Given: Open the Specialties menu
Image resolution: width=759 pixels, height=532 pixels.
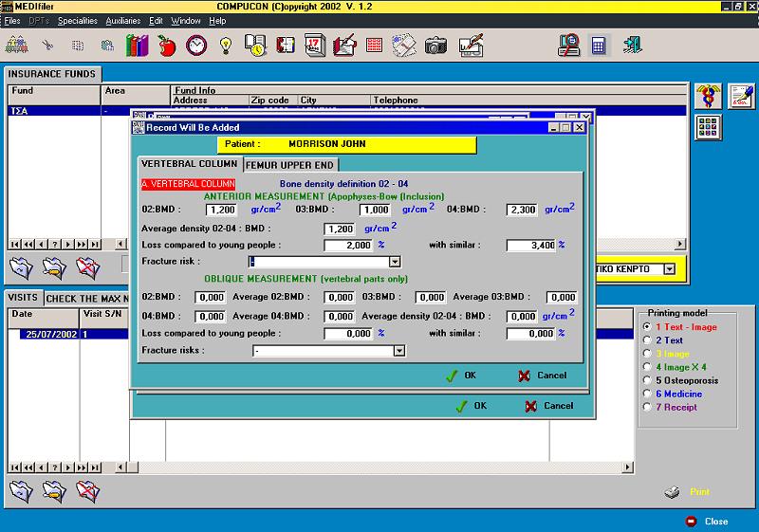Looking at the screenshot, I should pos(78,21).
